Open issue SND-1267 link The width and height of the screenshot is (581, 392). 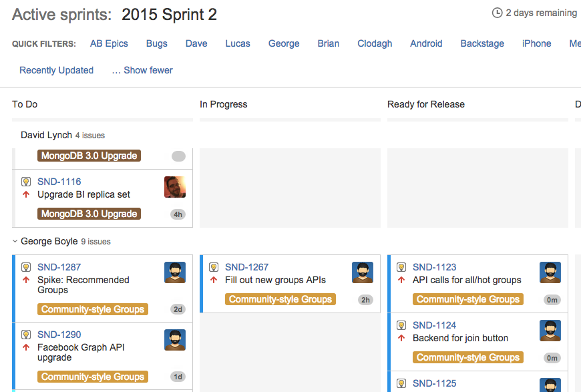[246, 267]
